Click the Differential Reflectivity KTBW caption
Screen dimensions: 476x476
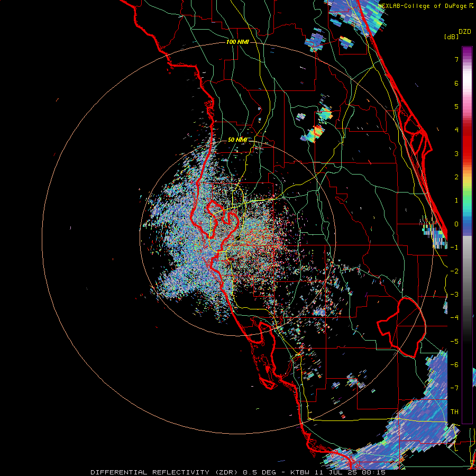tap(238, 472)
